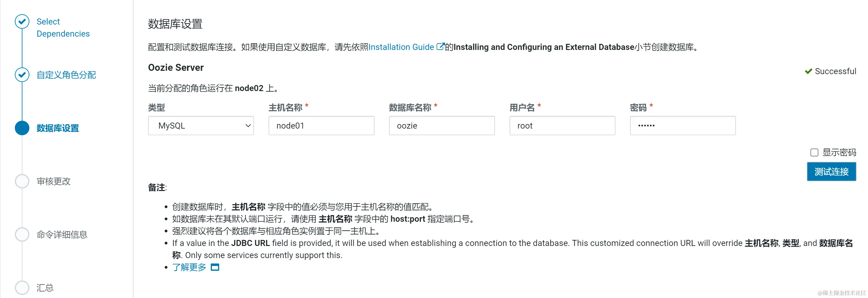Select the Select Dependencies step checkmark icon
This screenshot has width=868, height=298.
pyautogui.click(x=21, y=21)
